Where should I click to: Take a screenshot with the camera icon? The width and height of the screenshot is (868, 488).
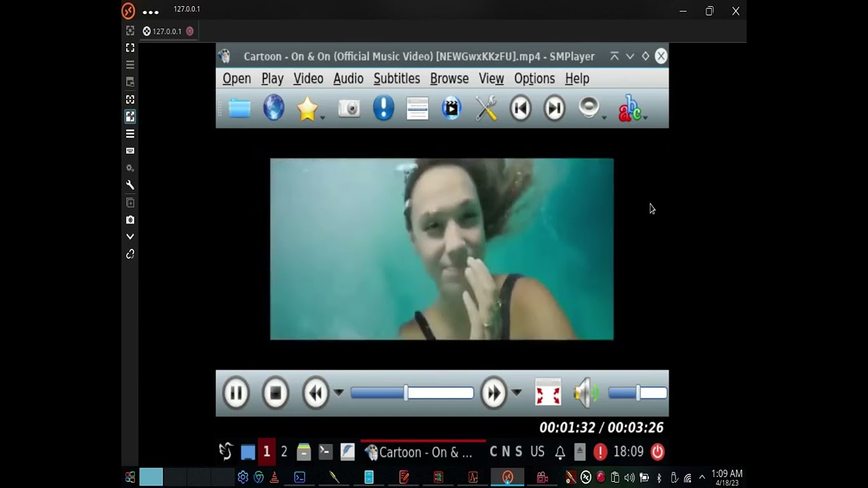[349, 108]
